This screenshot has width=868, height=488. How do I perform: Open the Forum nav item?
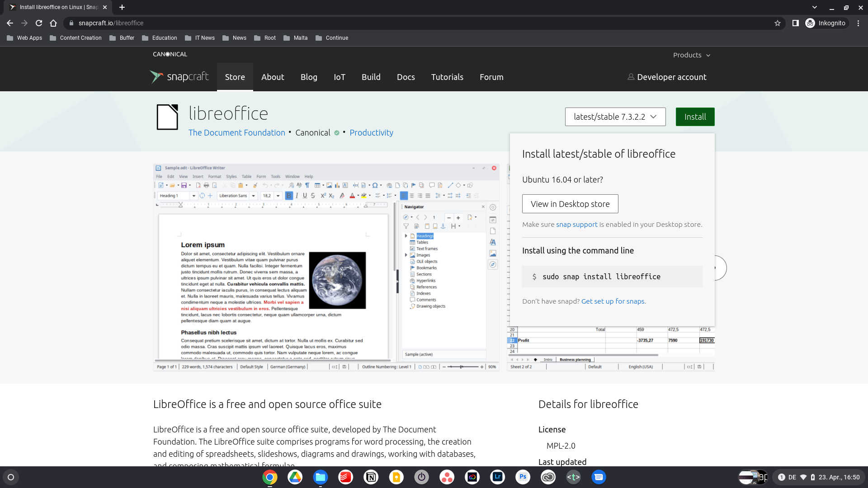491,77
